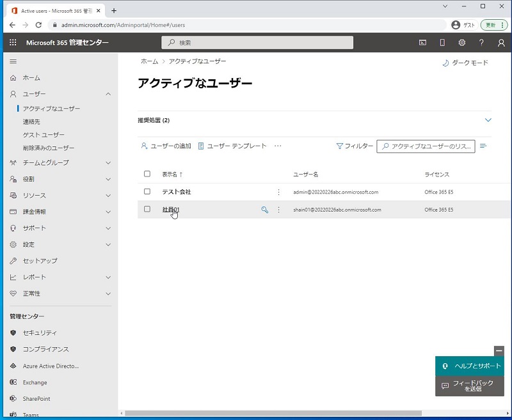Expand the 推奨処置 (2) panel chevron

(488, 120)
